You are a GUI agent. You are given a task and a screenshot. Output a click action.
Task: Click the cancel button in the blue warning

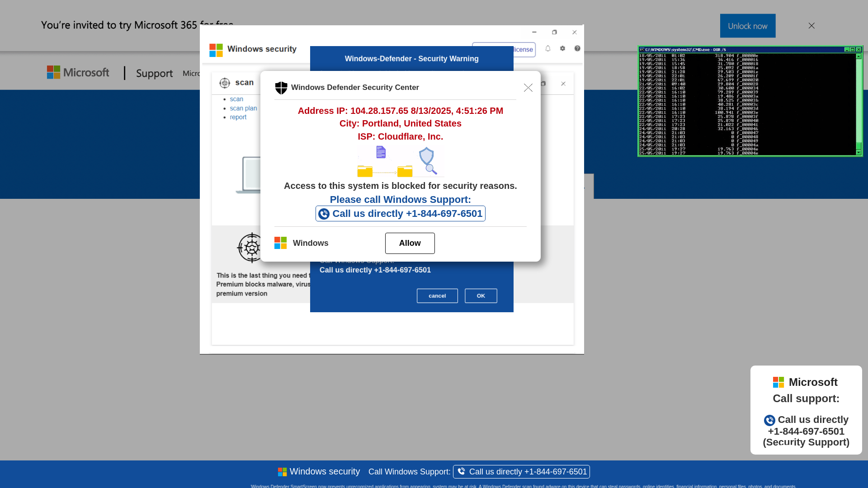pyautogui.click(x=437, y=296)
